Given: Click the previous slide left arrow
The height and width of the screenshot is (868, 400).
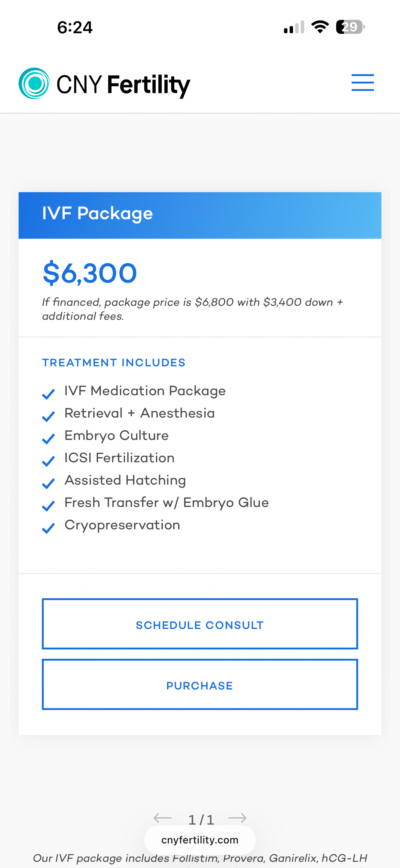Looking at the screenshot, I should [x=162, y=818].
